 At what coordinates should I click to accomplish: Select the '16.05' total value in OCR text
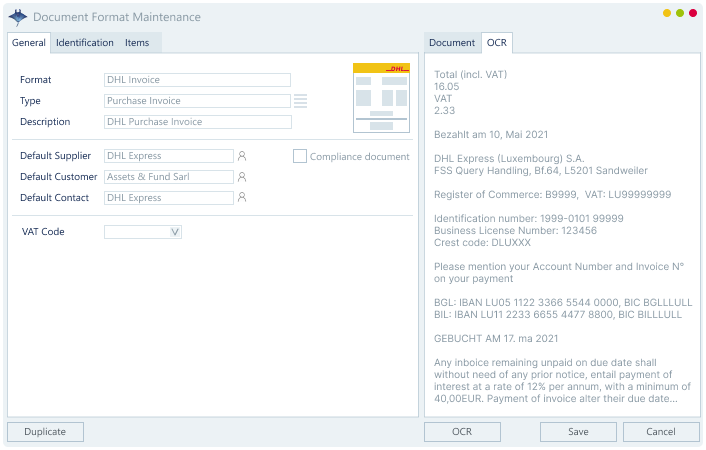click(x=447, y=86)
